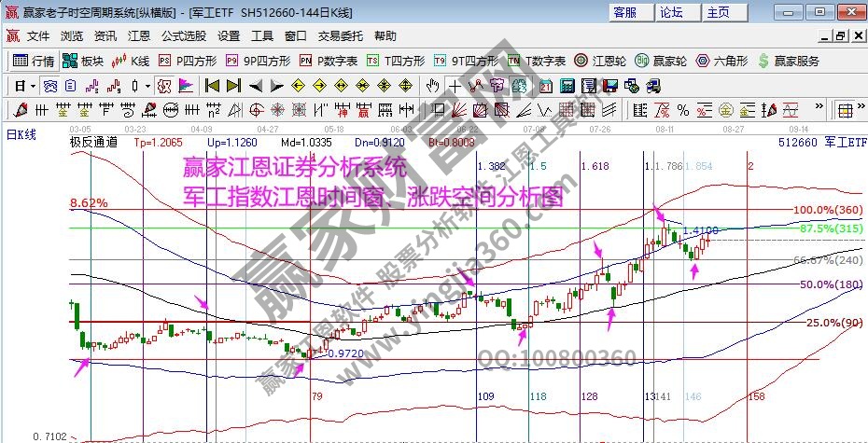868x443 pixels.
Task: Toggle the 行情 quotes view button
Action: tap(33, 61)
